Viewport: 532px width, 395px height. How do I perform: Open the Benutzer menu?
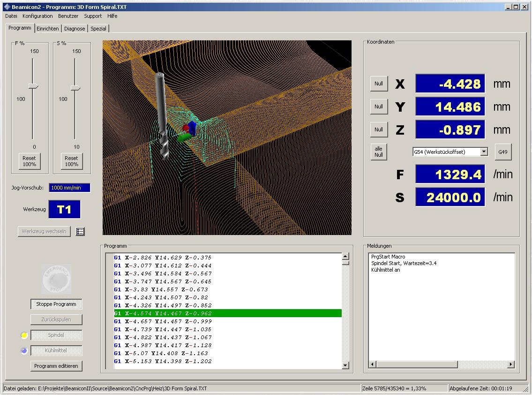pos(68,16)
